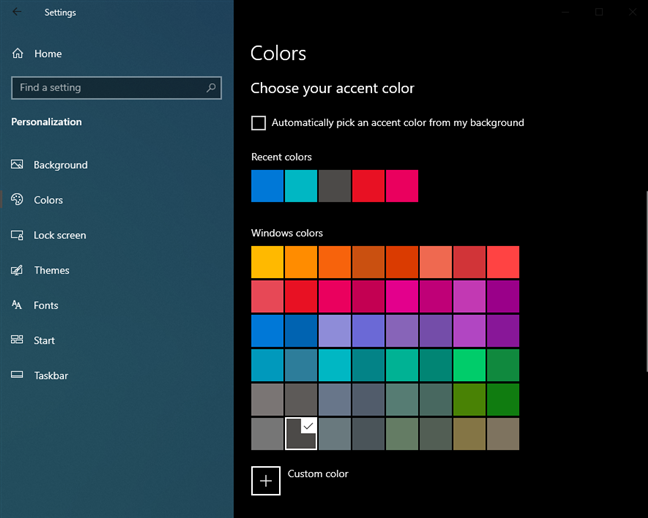Pick the blue swatch in Recent colors
This screenshot has width=648, height=518.
[x=267, y=186]
